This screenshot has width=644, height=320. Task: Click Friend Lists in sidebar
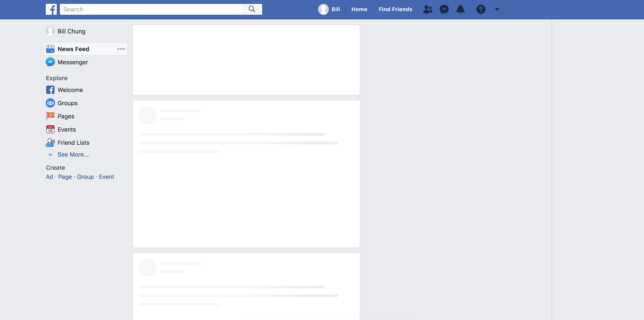point(73,142)
